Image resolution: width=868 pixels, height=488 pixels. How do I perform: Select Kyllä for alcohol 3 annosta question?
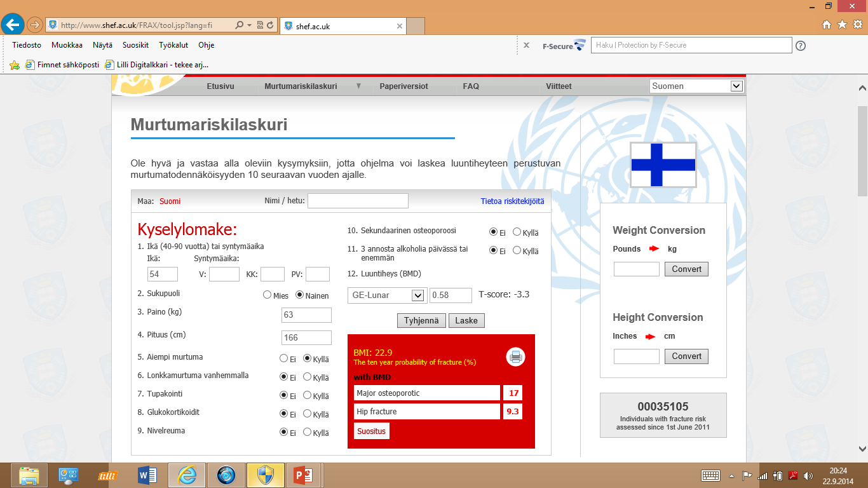517,250
